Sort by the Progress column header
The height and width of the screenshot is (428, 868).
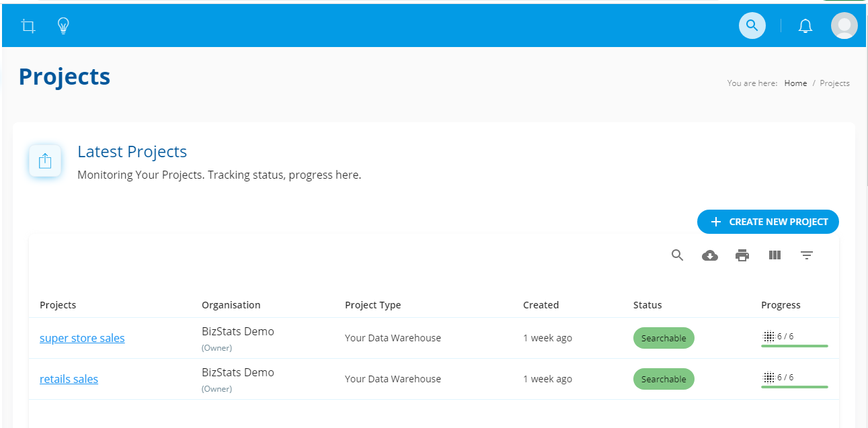coord(781,305)
